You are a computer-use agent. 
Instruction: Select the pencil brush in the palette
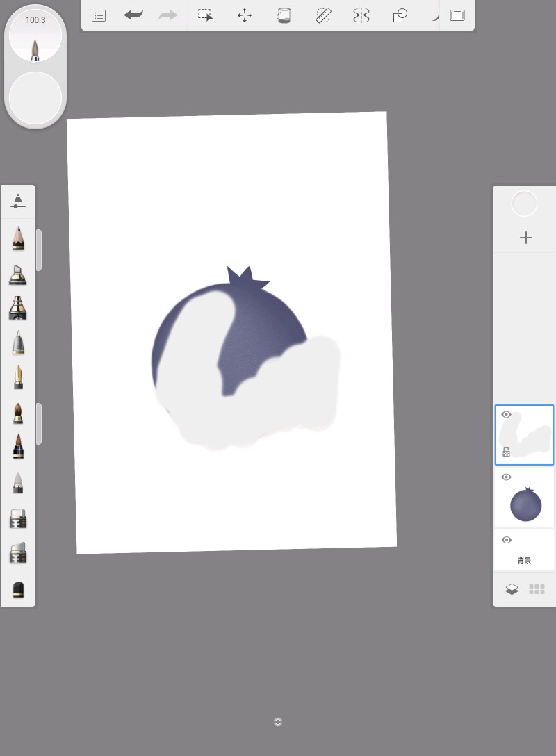[x=18, y=238]
